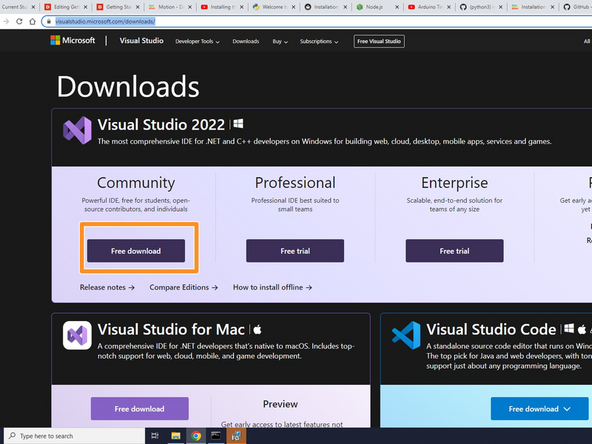Open Visual Studio Code Free download dropdown
Viewport: 592px width, 444px height.
point(540,409)
